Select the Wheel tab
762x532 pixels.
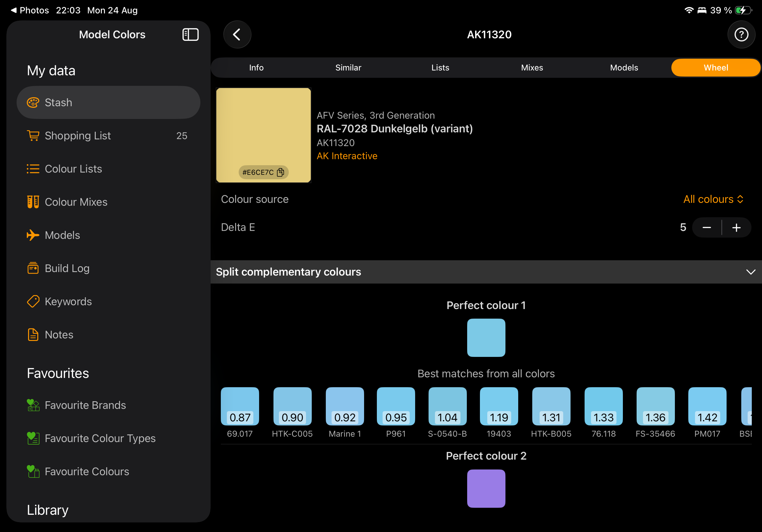coord(716,68)
